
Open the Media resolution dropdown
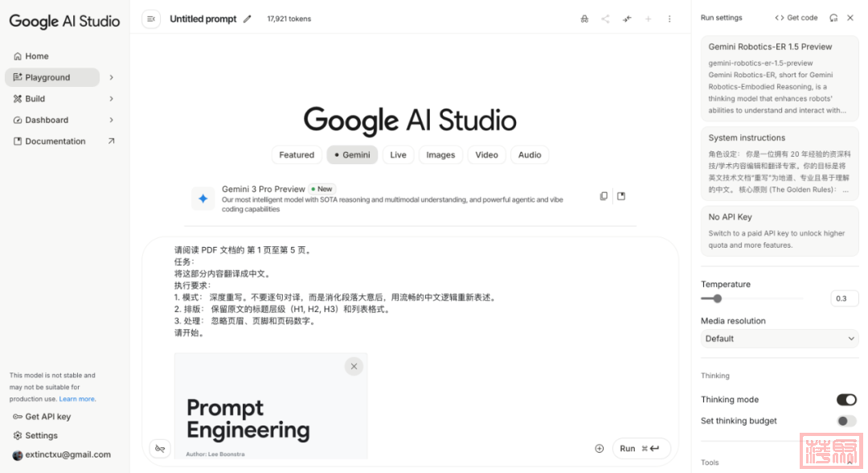coord(779,339)
